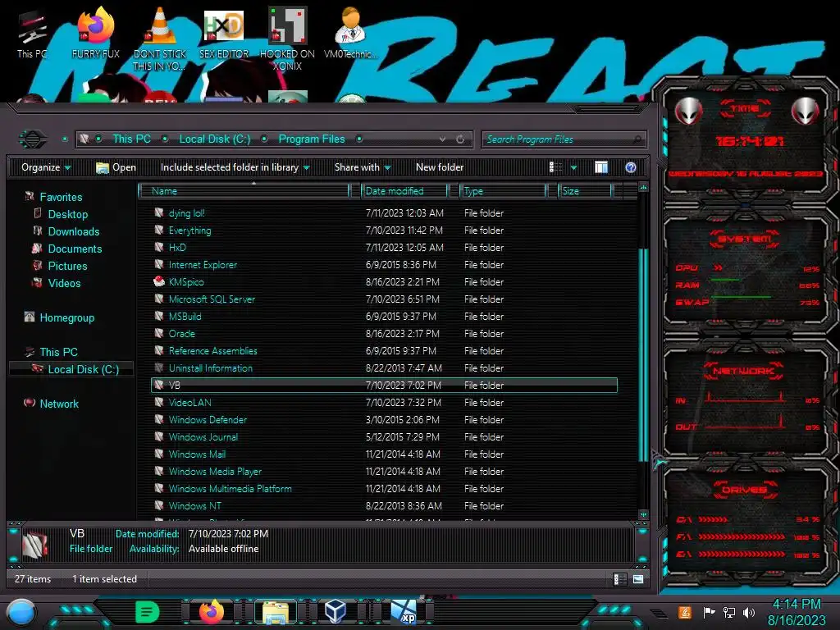The height and width of the screenshot is (630, 840).
Task: Select the Microsoft SQL Server folder
Action: click(x=212, y=299)
